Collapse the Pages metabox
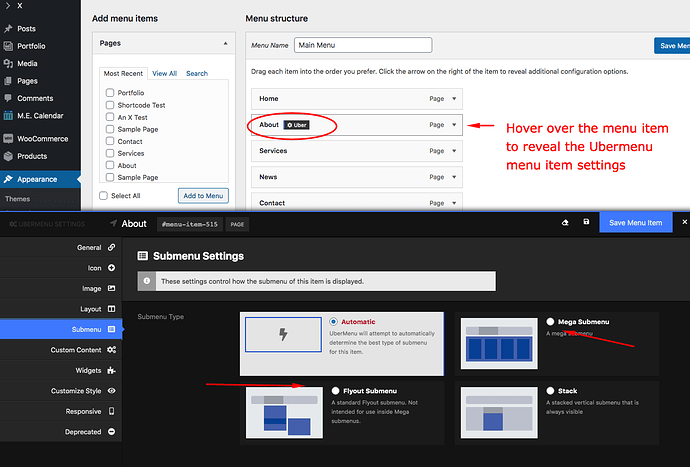 click(225, 43)
